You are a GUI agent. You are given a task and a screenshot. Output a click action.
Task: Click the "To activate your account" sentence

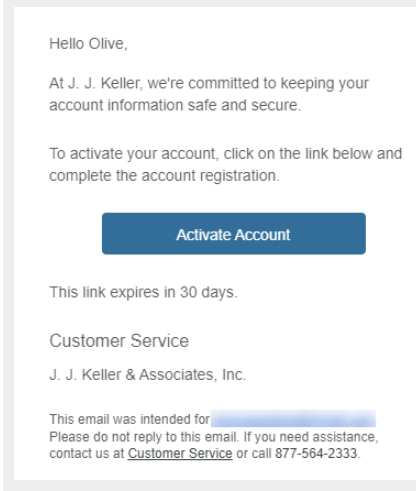pos(226,154)
